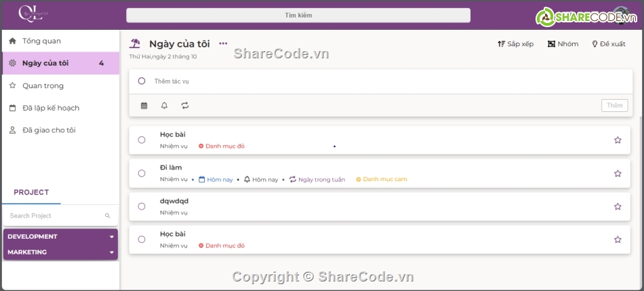
Task: Star the dqwdqd task
Action: point(618,206)
